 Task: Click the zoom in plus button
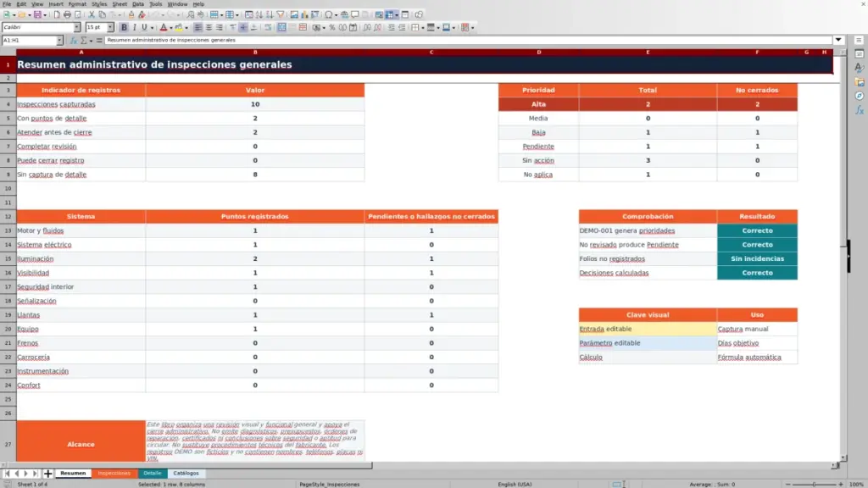(x=840, y=484)
